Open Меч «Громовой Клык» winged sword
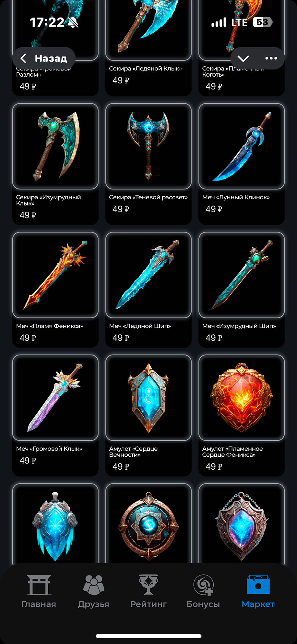This screenshot has height=644, width=297. pyautogui.click(x=55, y=398)
